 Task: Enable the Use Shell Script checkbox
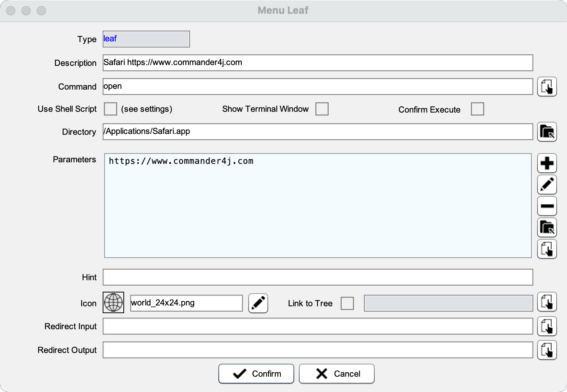[x=110, y=109]
